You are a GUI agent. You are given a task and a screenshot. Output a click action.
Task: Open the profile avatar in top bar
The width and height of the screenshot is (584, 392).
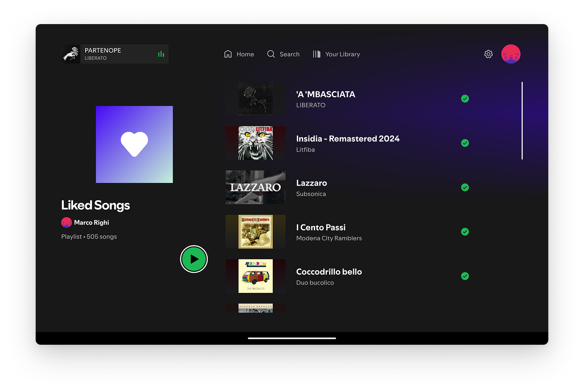coord(511,54)
